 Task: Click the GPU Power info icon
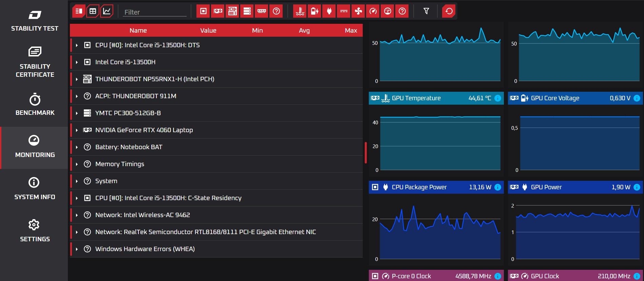coord(637,187)
